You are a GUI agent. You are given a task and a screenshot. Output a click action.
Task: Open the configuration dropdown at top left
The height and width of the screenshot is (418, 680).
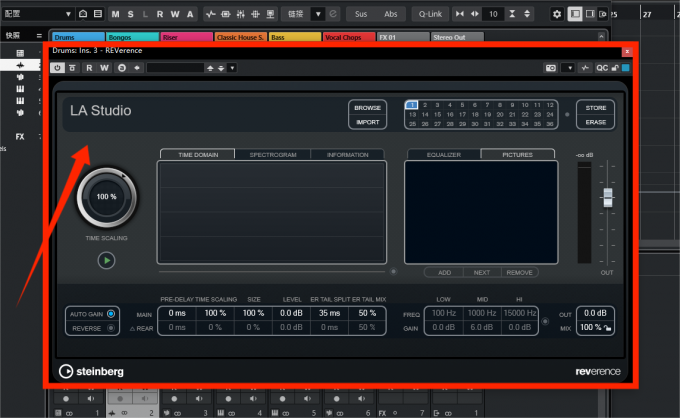[x=37, y=14]
